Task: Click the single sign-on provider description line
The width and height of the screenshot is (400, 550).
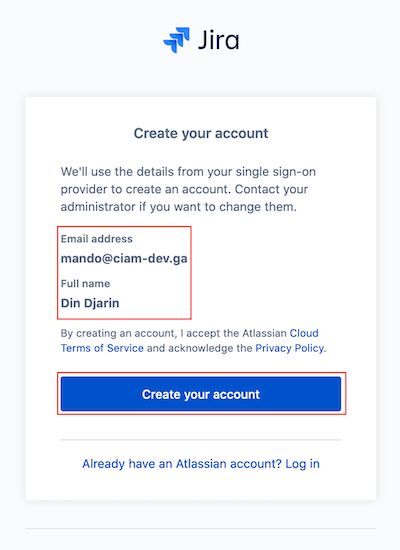Action: click(x=188, y=172)
